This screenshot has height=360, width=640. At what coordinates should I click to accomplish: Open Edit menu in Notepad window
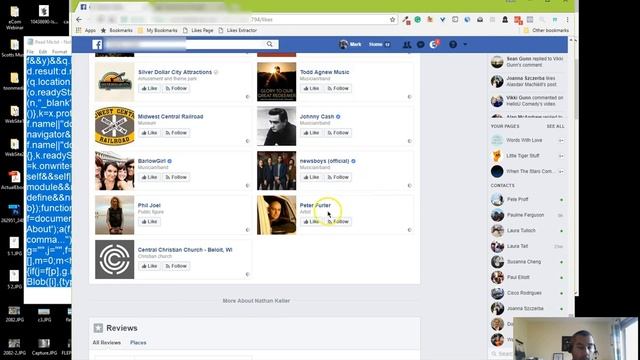(43, 52)
